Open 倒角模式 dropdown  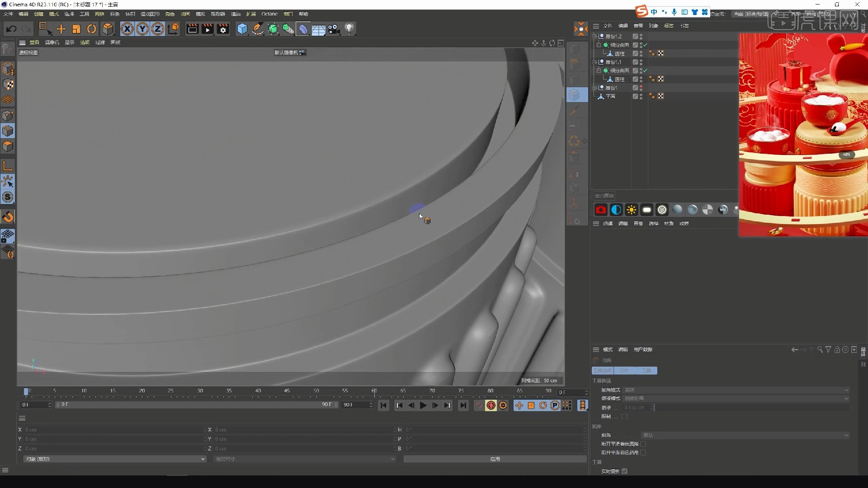pos(736,390)
